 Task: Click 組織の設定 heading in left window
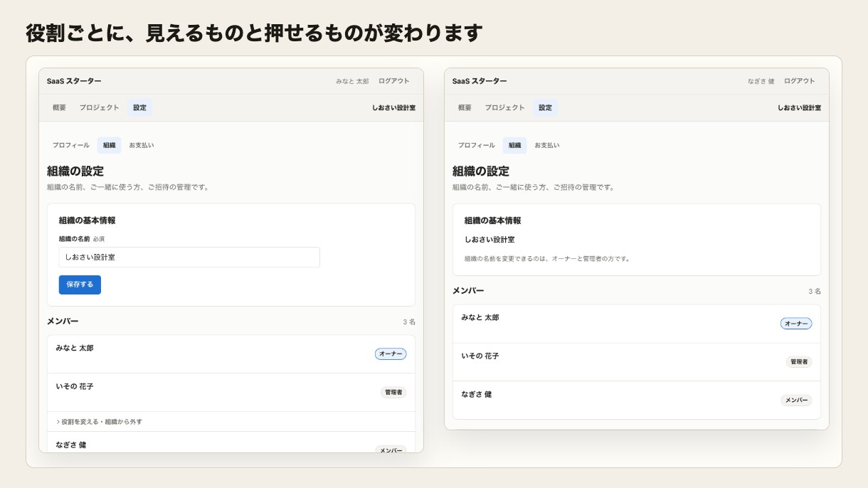[75, 171]
